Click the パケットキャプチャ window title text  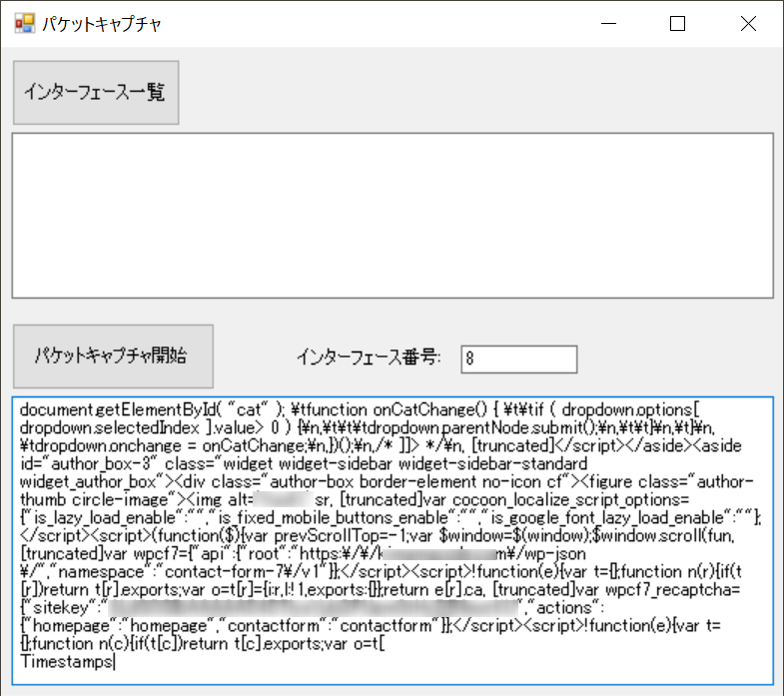point(102,24)
